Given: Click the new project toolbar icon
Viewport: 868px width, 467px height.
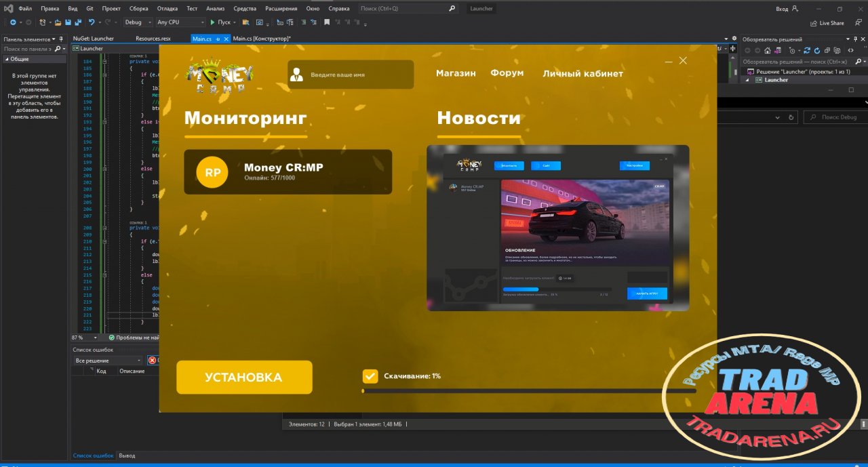Looking at the screenshot, I should tap(43, 22).
